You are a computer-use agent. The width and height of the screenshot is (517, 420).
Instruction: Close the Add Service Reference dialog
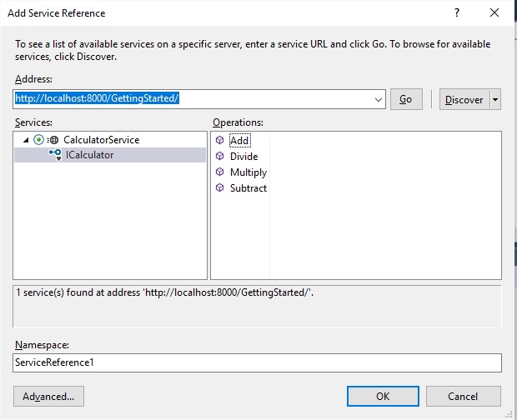pyautogui.click(x=494, y=13)
